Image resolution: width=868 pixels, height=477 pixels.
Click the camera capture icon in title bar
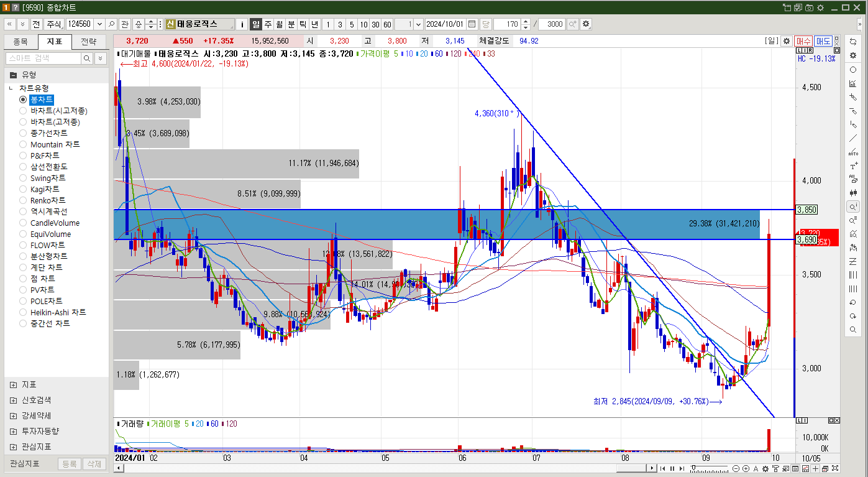pos(809,7)
